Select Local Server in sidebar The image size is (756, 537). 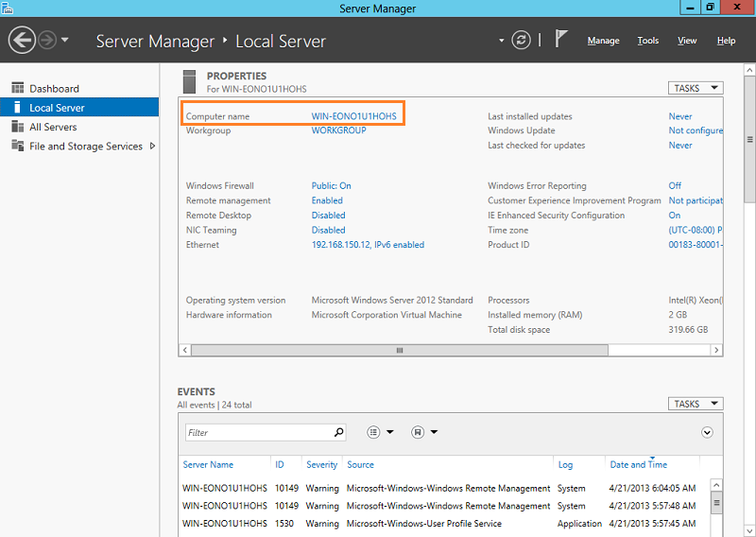[79, 107]
